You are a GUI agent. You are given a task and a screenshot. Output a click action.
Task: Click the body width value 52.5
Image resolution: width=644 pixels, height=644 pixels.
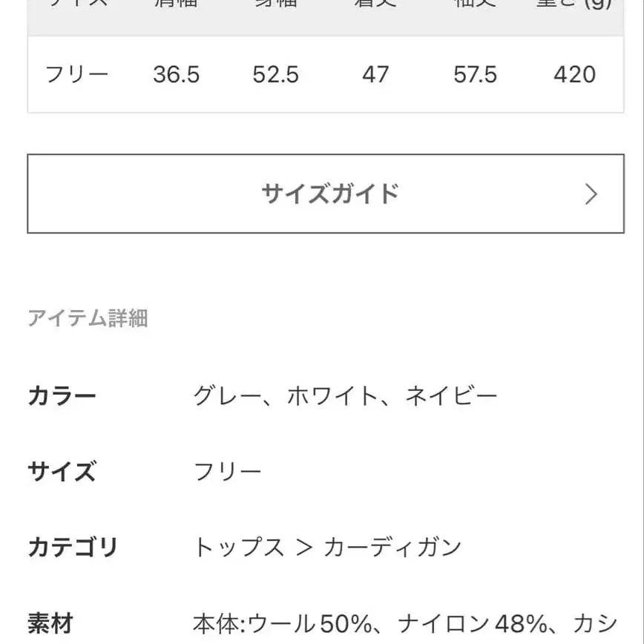pyautogui.click(x=277, y=74)
